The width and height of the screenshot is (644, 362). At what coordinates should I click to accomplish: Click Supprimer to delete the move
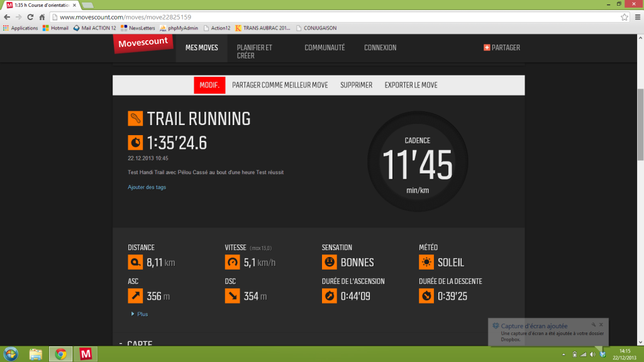(x=356, y=85)
